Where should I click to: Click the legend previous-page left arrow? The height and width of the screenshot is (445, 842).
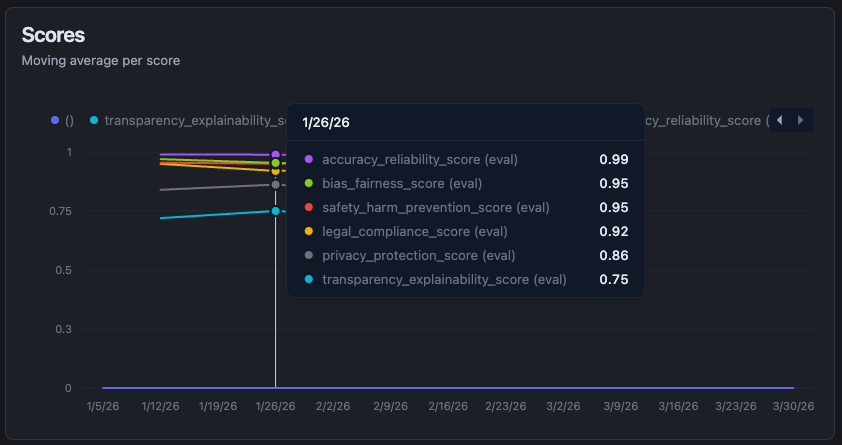(x=780, y=120)
